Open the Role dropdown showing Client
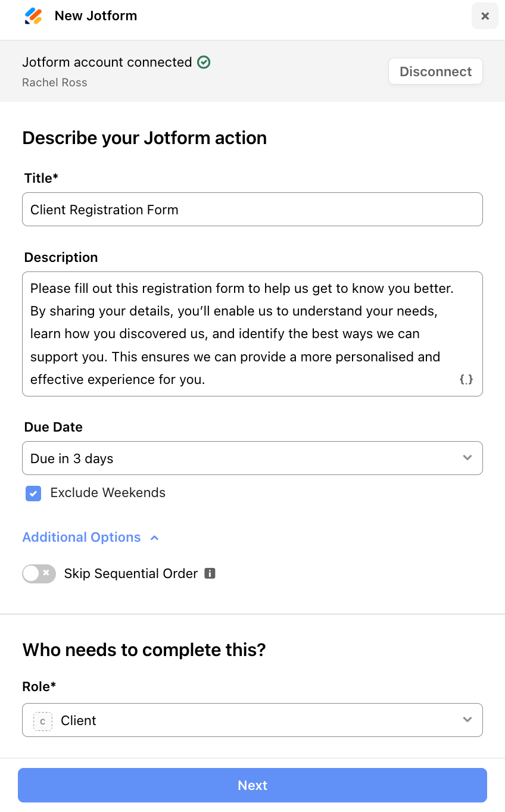Screen dimensions: 505x812 point(253,720)
